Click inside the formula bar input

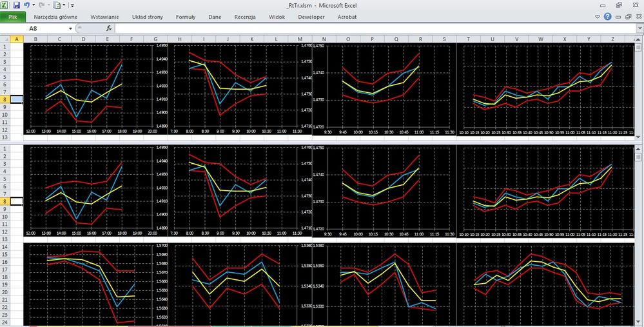pos(375,28)
